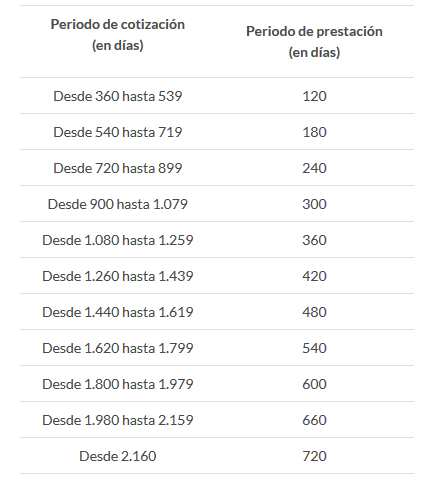The image size is (428, 491).
Task: Click the 120 days benefit value
Action: pyautogui.click(x=314, y=96)
